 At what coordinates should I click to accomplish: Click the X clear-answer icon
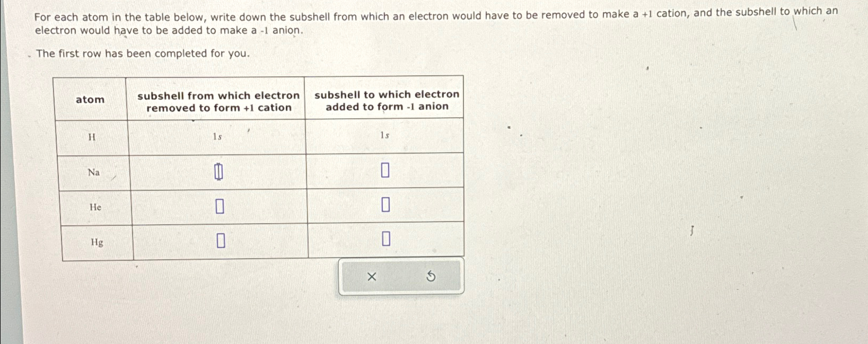pos(372,276)
